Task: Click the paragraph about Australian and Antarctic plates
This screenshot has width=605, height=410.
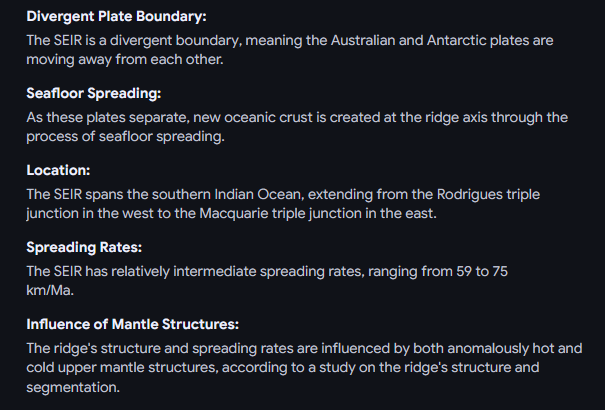Action: click(x=290, y=50)
